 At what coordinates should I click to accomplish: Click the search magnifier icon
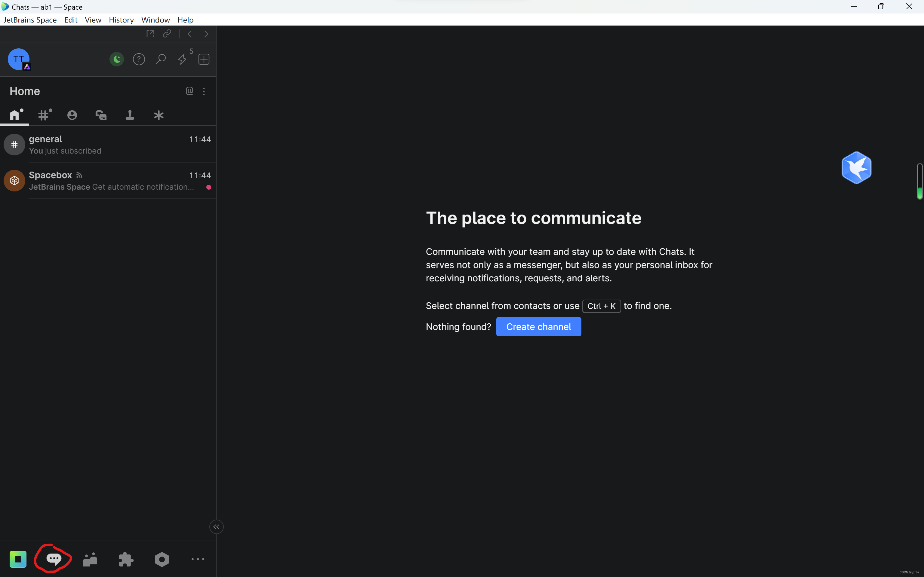pyautogui.click(x=161, y=59)
